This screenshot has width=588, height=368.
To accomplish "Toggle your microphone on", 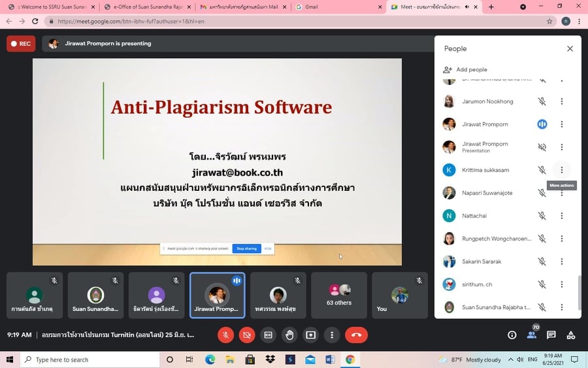I will pyautogui.click(x=225, y=335).
